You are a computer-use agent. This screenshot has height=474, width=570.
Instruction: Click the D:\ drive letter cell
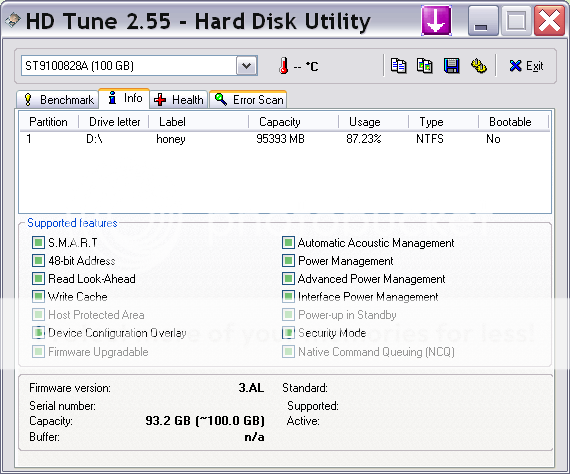[x=95, y=139]
